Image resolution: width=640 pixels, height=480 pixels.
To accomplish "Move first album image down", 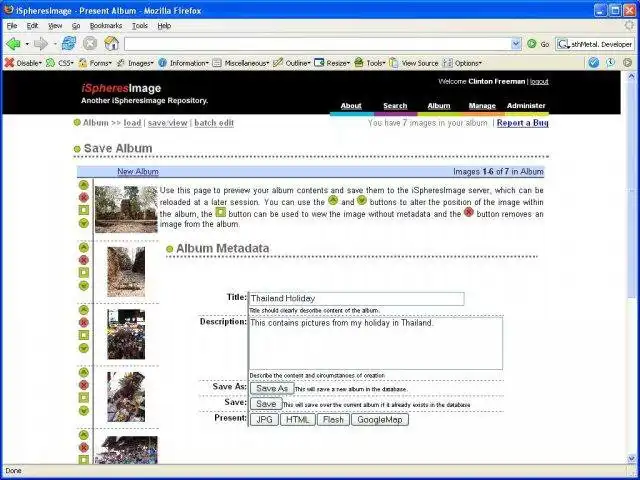I will pos(84,223).
